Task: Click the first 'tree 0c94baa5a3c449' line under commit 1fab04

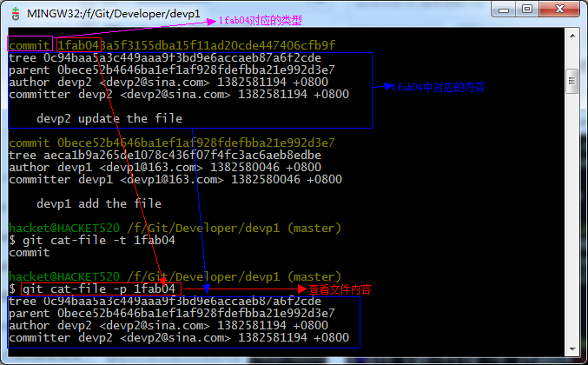Action: click(165, 57)
